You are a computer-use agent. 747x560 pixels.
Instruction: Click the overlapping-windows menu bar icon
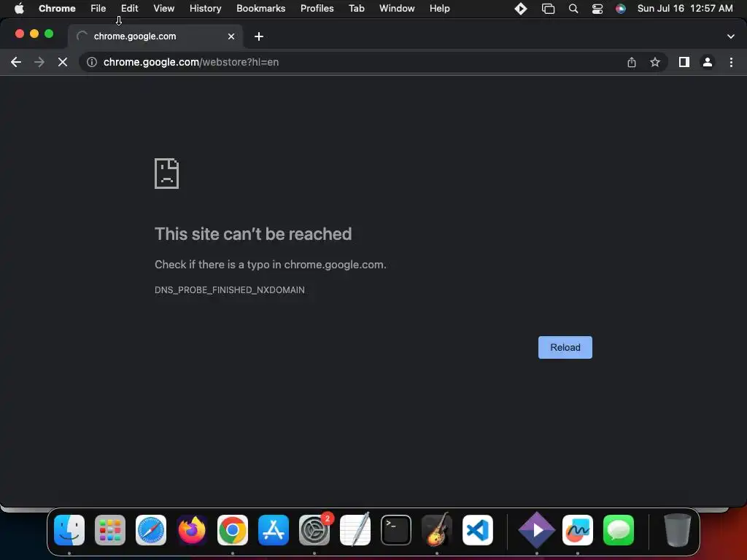(x=549, y=9)
